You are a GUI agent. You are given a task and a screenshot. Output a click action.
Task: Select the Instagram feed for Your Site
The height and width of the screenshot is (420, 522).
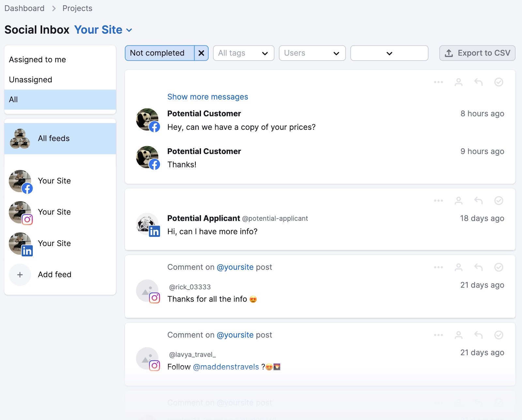pyautogui.click(x=54, y=212)
